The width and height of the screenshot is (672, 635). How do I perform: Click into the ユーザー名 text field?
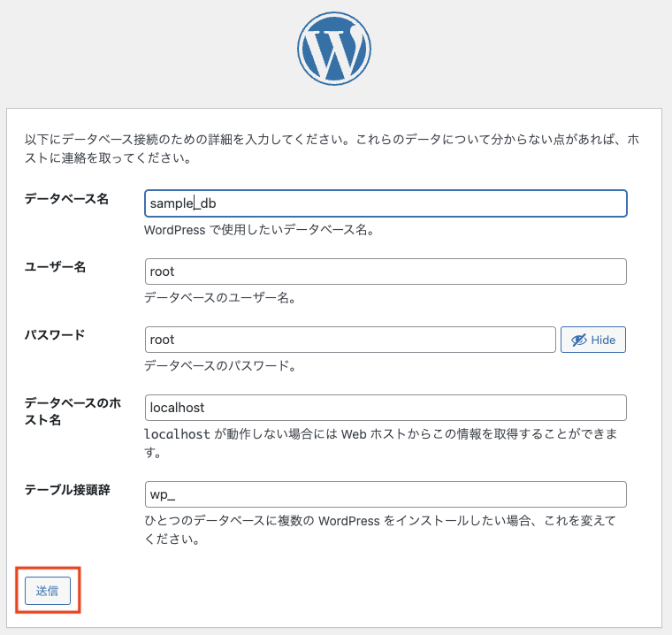point(386,272)
